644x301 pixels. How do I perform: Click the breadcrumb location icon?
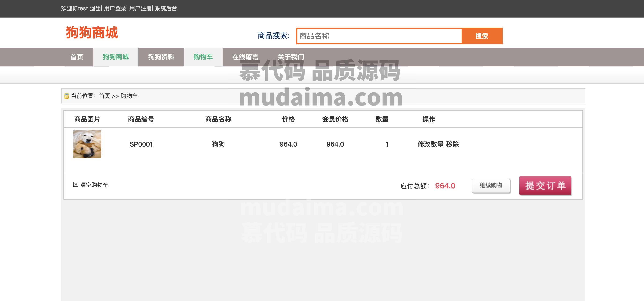[66, 96]
